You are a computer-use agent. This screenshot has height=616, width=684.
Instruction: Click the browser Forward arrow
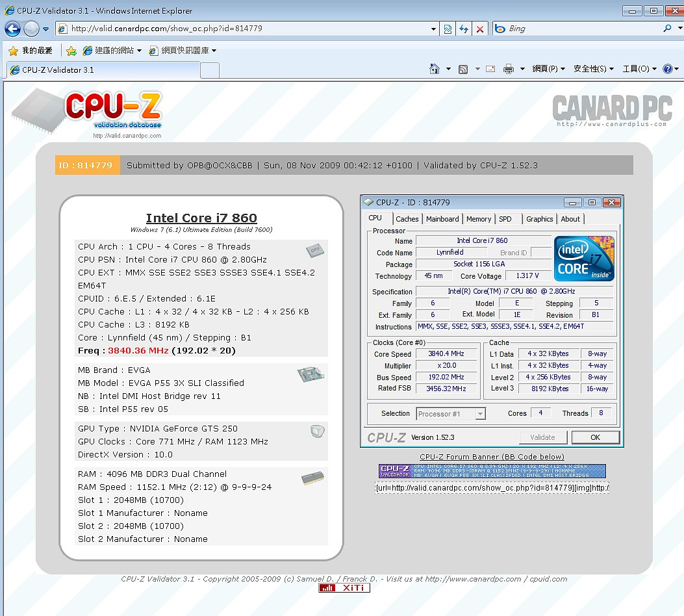click(x=31, y=29)
